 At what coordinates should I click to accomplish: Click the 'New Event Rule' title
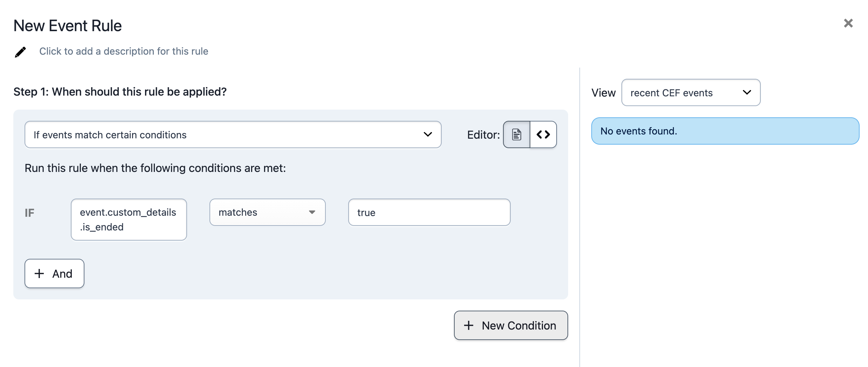click(68, 26)
